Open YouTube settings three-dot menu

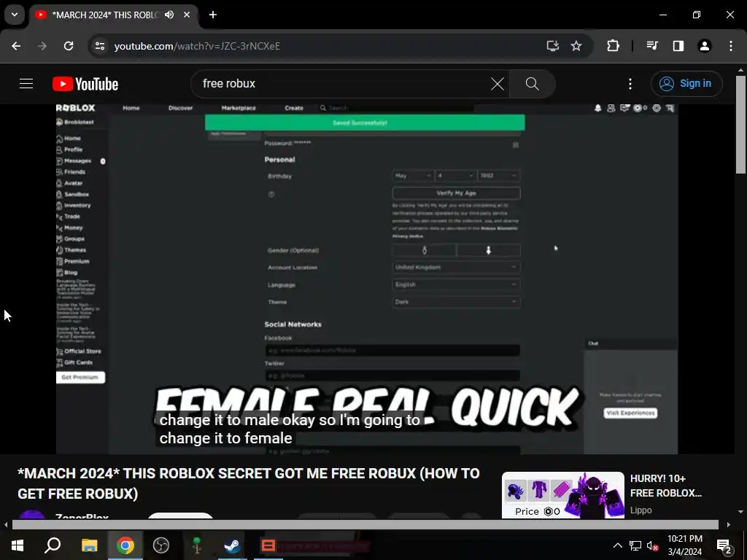[630, 84]
